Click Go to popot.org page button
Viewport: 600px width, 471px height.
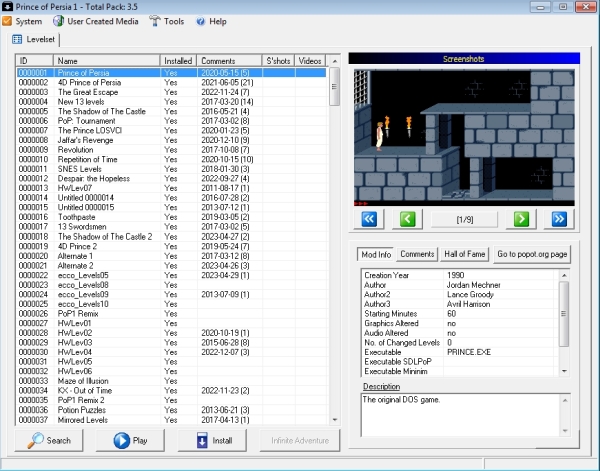(532, 254)
